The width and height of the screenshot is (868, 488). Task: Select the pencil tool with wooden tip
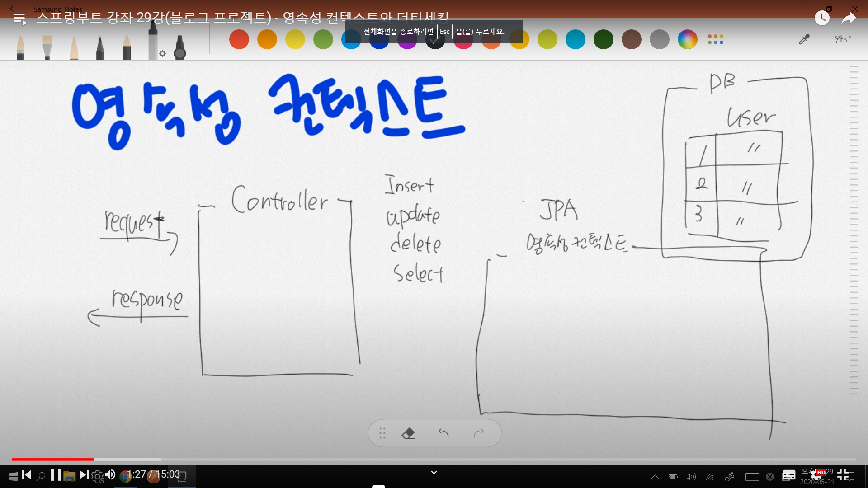(127, 47)
